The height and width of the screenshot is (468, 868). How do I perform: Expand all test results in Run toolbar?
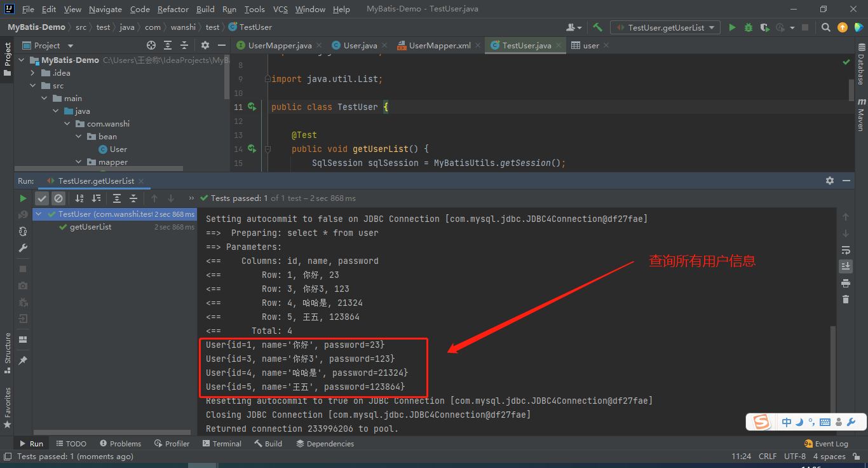click(117, 198)
